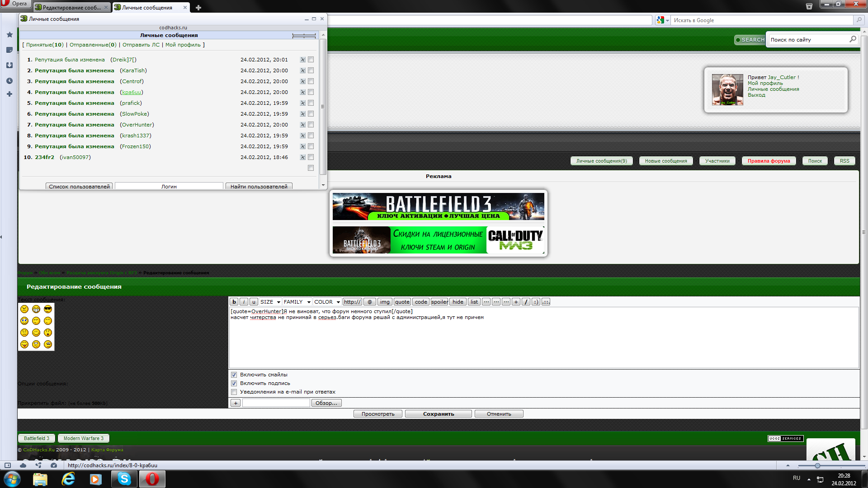Click Обзор... to browse a file
Screen dimensions: 868x488
point(326,403)
